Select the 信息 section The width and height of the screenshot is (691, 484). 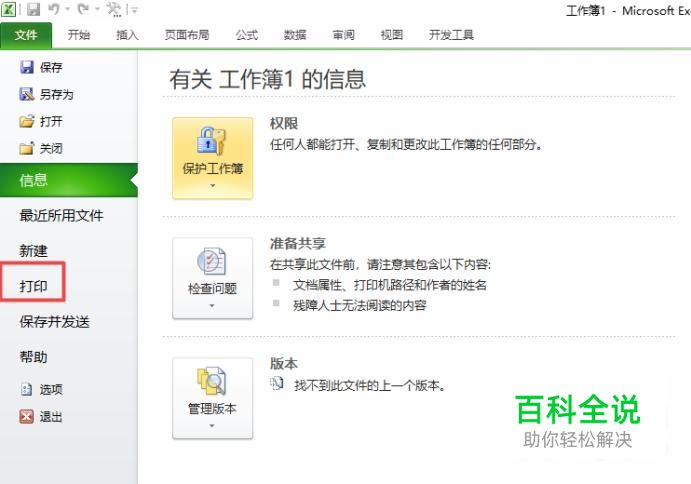[x=69, y=180]
